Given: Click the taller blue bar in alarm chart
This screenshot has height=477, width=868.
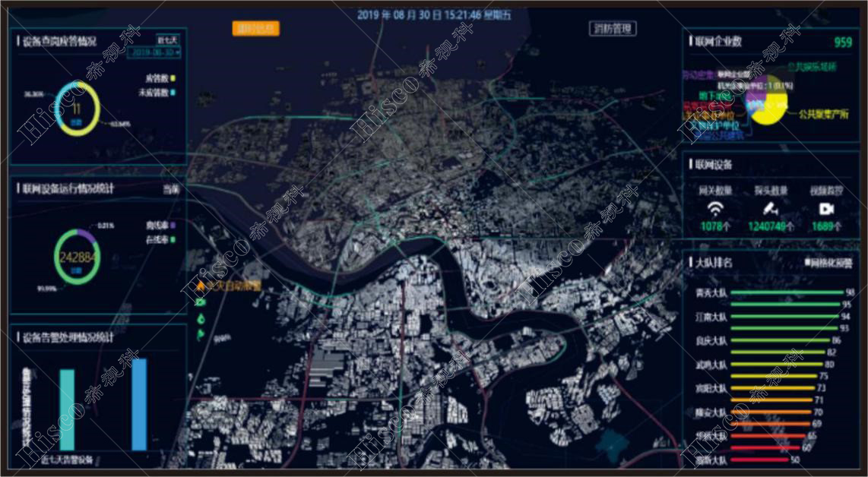Looking at the screenshot, I should tap(139, 404).
